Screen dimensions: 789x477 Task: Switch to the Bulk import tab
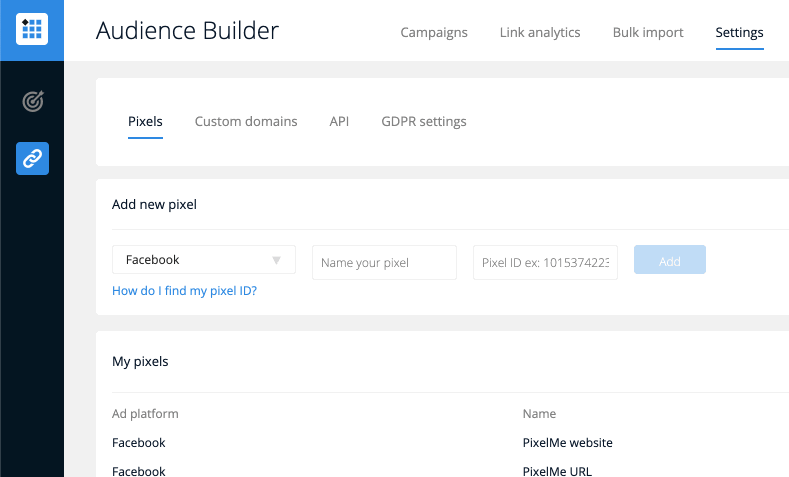pyautogui.click(x=648, y=32)
